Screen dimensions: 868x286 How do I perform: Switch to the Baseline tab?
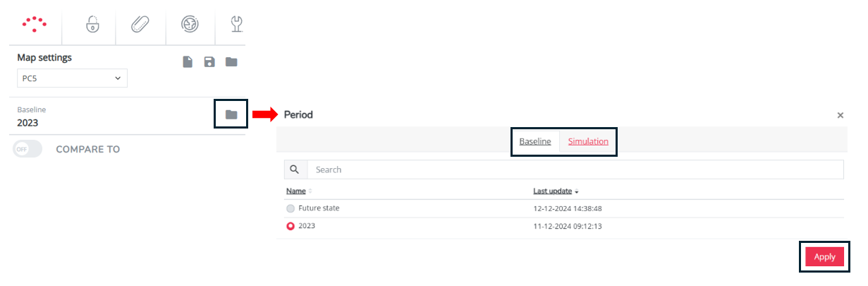click(x=535, y=141)
